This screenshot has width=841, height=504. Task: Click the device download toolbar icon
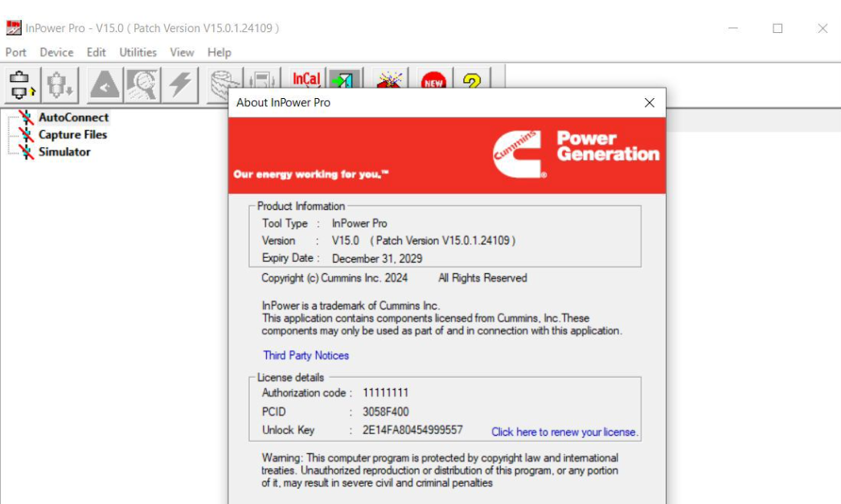[55, 80]
